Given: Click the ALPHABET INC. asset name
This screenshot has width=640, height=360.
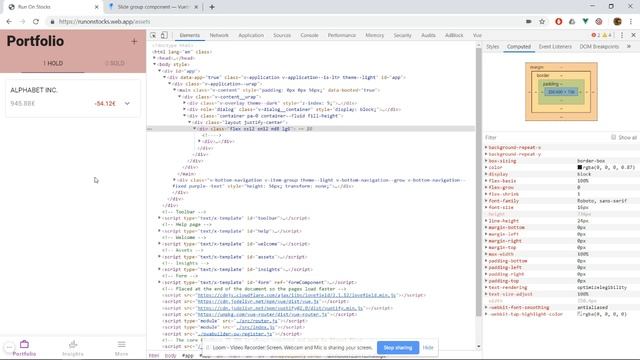Looking at the screenshot, I should click(34, 90).
